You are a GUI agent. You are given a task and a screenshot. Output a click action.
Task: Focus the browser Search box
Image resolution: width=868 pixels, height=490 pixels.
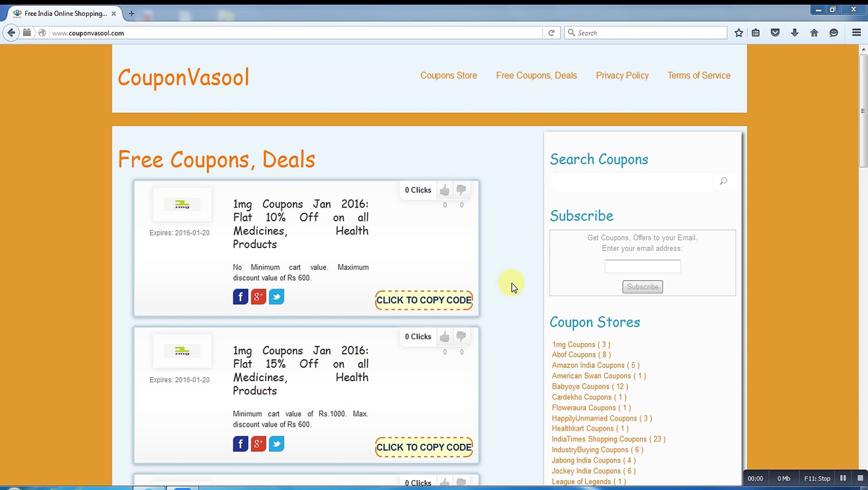coord(646,33)
